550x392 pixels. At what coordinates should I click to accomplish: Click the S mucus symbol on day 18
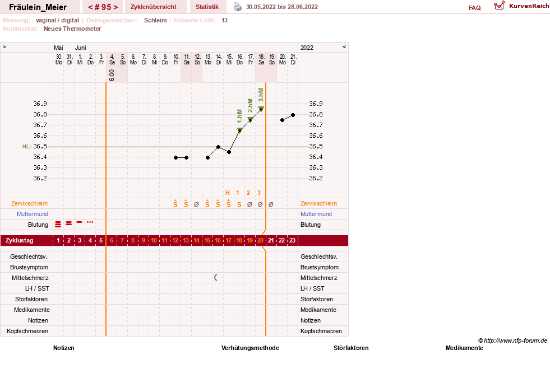coord(239,204)
